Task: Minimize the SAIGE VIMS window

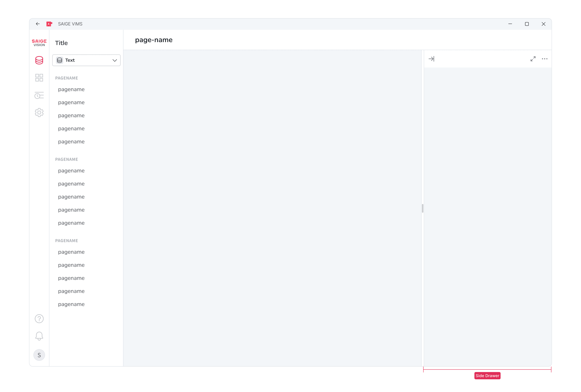Action: (x=510, y=24)
